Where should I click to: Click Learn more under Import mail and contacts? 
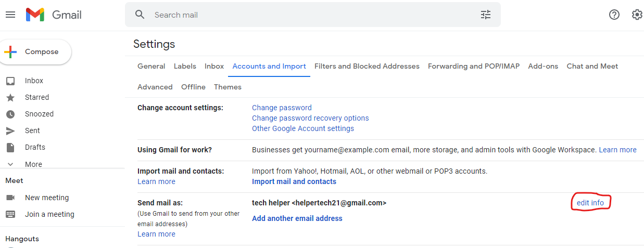pyautogui.click(x=156, y=181)
